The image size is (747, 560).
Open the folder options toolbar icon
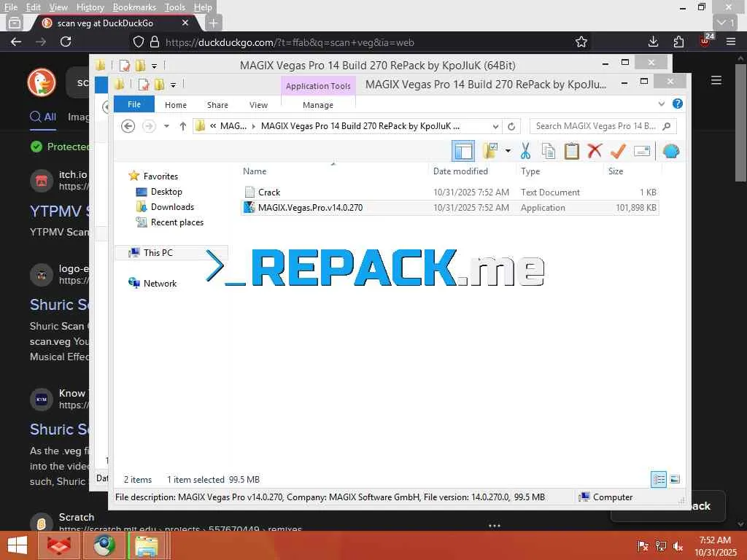[490, 151]
